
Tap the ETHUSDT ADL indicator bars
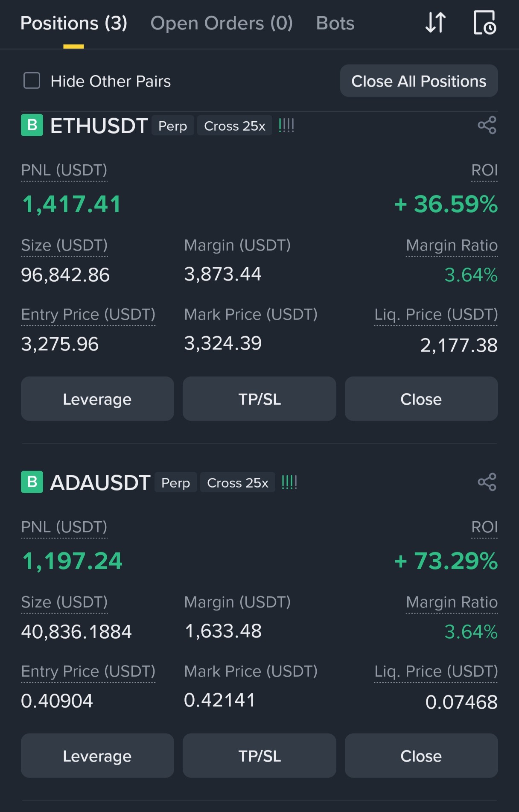click(286, 126)
